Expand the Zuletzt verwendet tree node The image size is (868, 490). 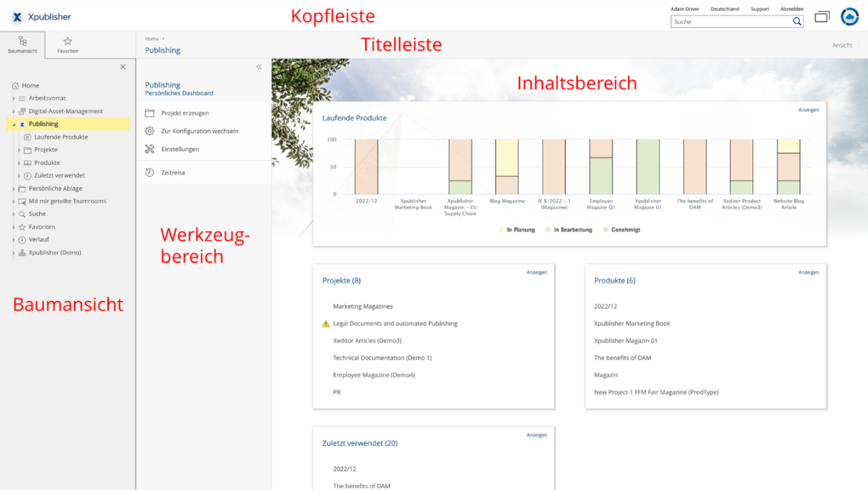click(19, 176)
